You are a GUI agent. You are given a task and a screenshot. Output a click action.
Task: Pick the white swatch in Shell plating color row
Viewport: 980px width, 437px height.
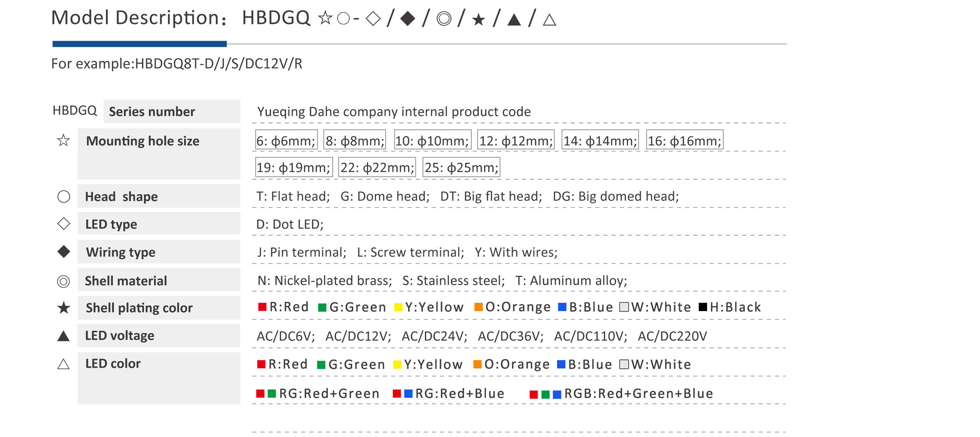click(x=624, y=307)
